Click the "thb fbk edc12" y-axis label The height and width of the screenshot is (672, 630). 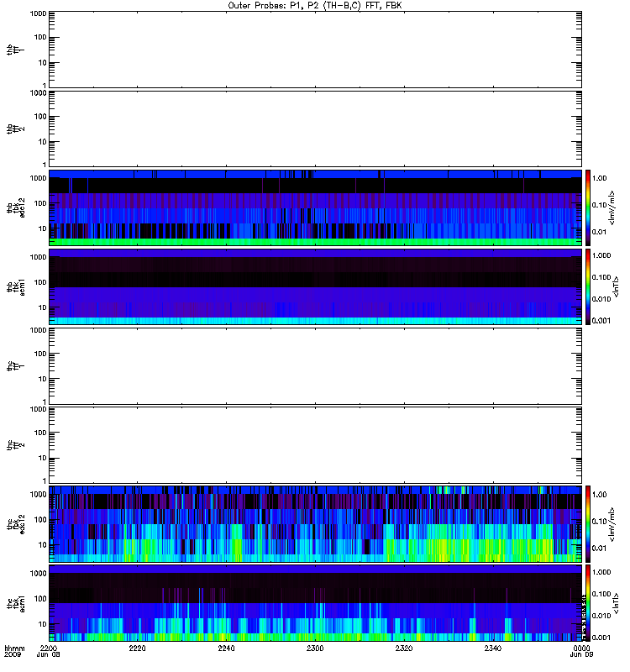click(x=15, y=207)
